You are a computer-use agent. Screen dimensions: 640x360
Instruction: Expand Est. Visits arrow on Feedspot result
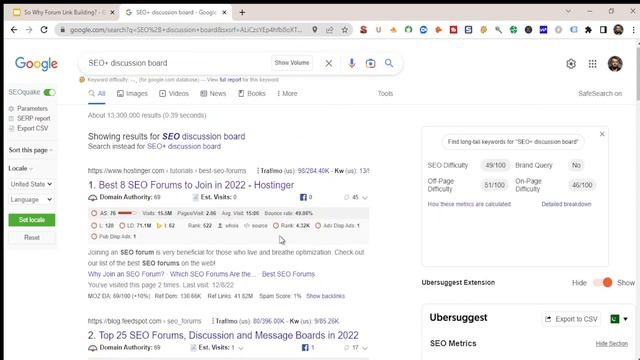click(x=241, y=348)
